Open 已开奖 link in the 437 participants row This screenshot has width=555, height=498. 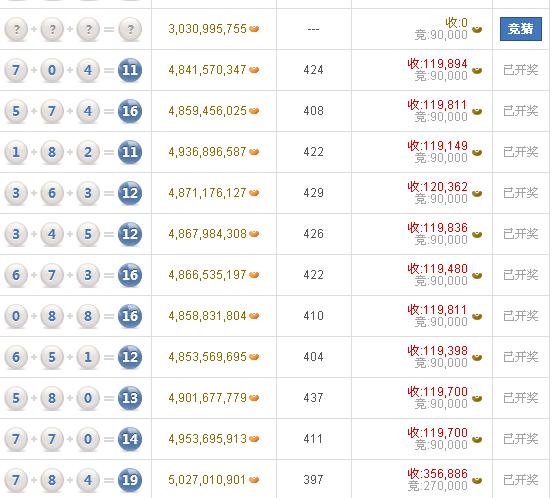click(520, 398)
